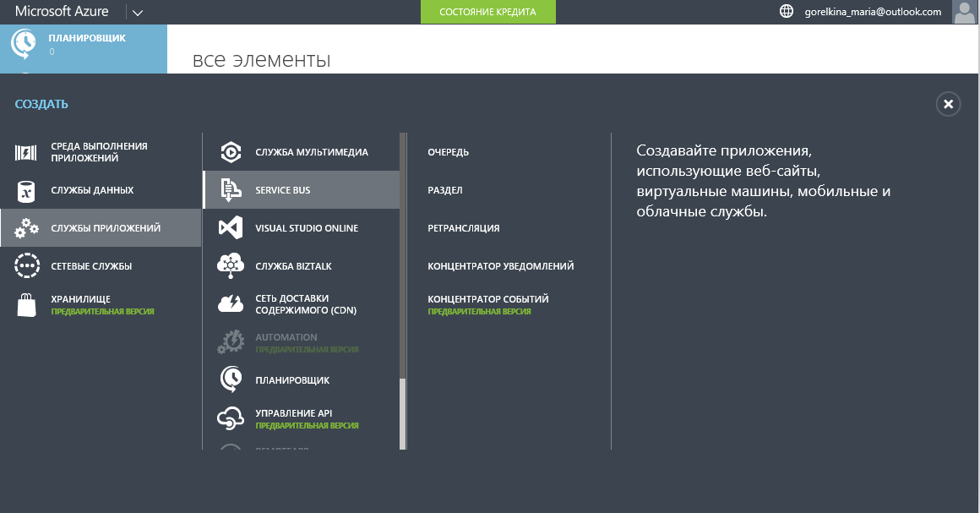The width and height of the screenshot is (980, 513).
Task: Click the user avatar in the top corner
Action: coord(964,12)
